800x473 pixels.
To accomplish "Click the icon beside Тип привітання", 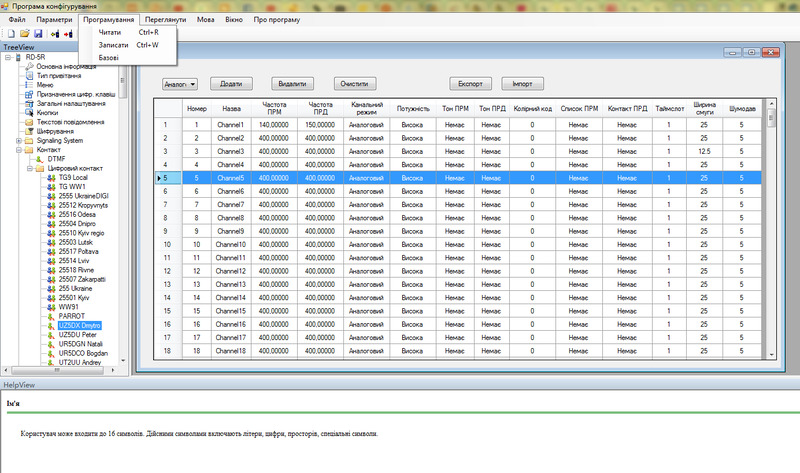I will point(29,76).
